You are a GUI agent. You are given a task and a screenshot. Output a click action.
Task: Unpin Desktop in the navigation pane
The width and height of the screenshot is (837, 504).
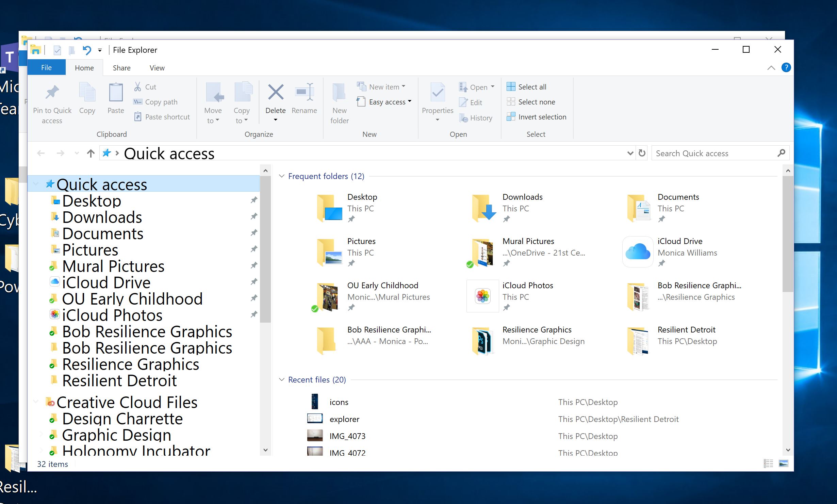[254, 200]
